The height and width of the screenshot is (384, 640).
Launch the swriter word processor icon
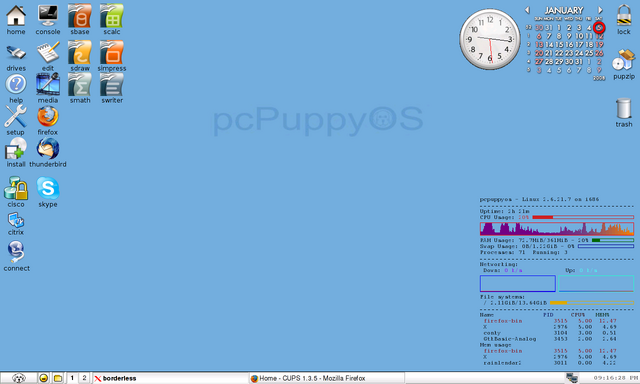(x=111, y=84)
